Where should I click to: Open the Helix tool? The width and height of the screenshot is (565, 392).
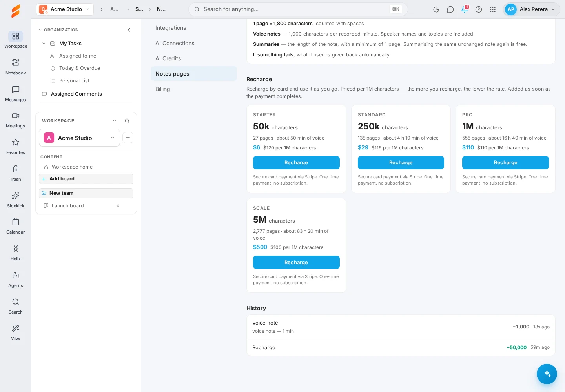coord(16,252)
